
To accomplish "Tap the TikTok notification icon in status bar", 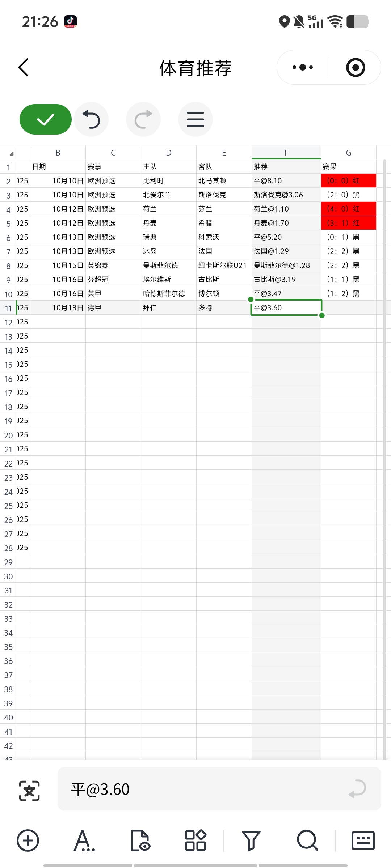I will pos(71,22).
